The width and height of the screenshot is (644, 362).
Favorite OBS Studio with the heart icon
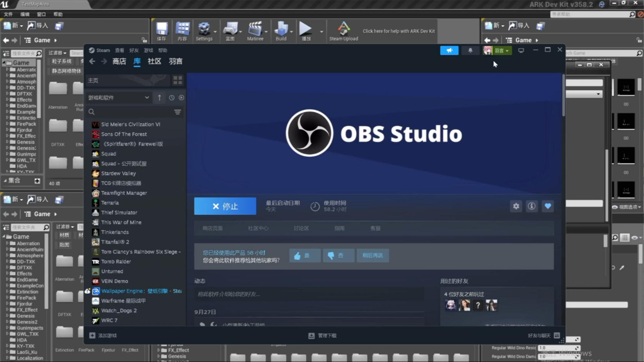point(548,206)
